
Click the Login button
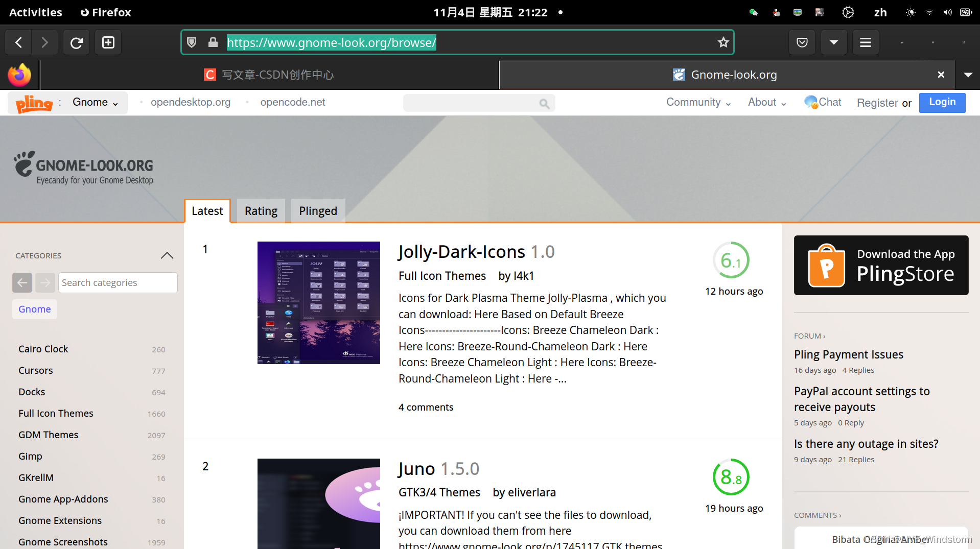pyautogui.click(x=942, y=102)
